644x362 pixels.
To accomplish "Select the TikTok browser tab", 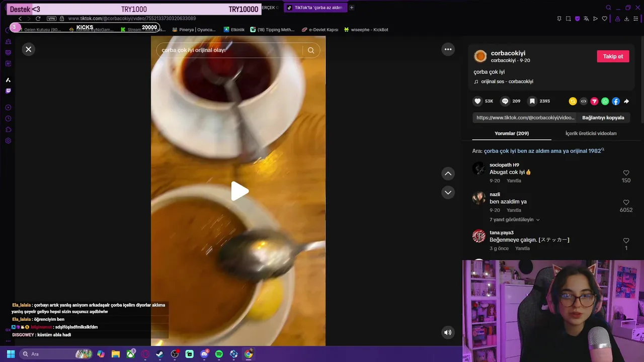I will (x=315, y=8).
